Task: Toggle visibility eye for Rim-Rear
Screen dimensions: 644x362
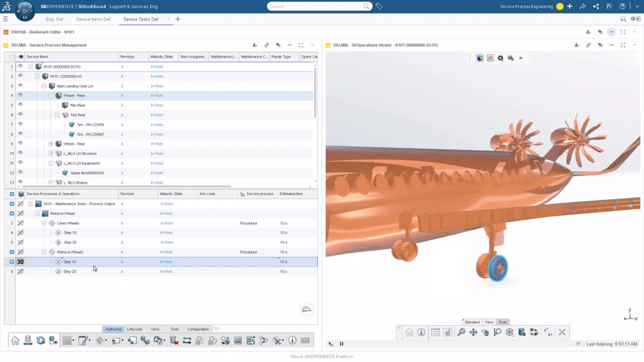Action: (21, 105)
